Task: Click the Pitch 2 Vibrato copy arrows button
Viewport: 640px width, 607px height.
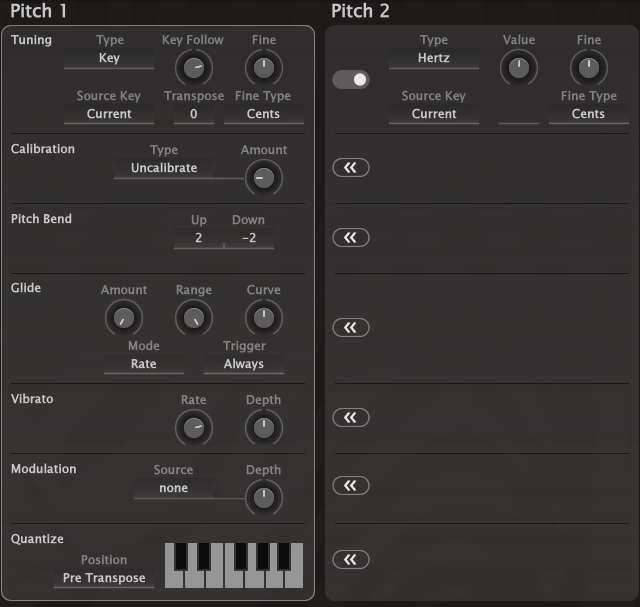Action: point(351,418)
